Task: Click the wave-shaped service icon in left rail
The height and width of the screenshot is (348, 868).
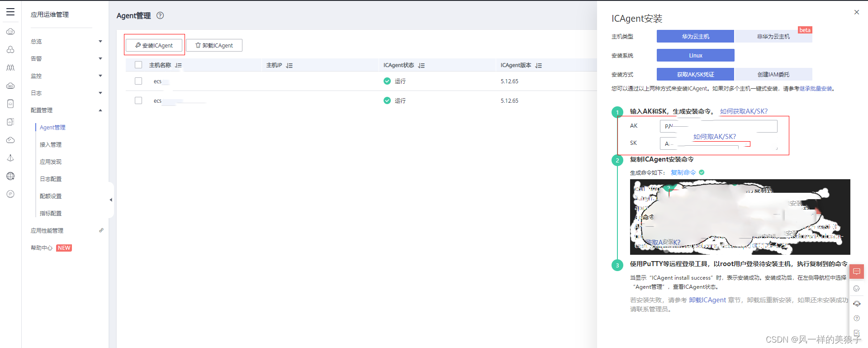Action: [10, 67]
